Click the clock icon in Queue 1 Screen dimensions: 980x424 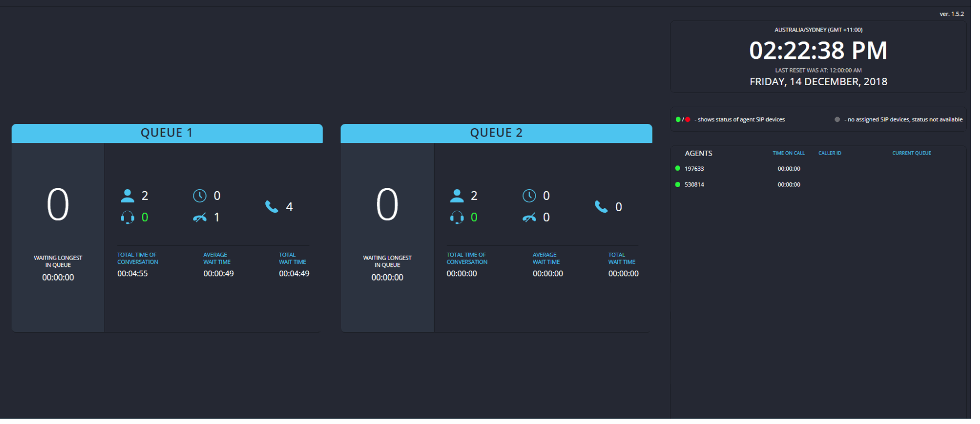tap(200, 196)
